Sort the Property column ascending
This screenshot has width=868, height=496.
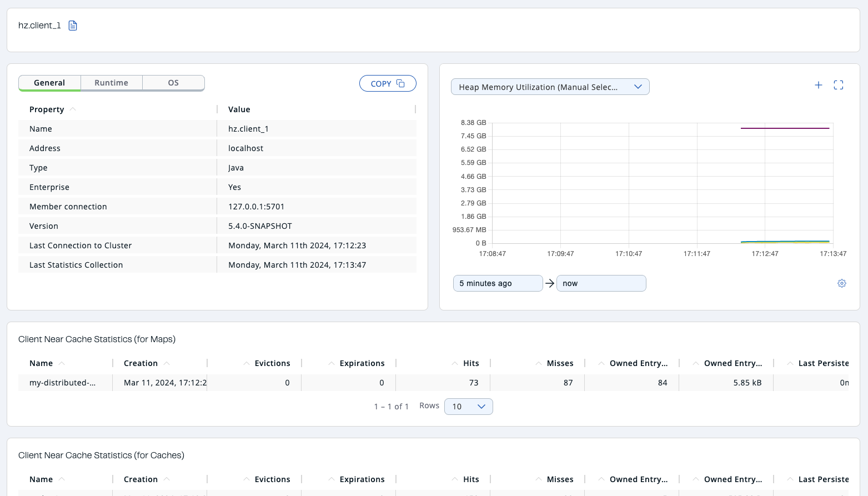click(x=73, y=109)
